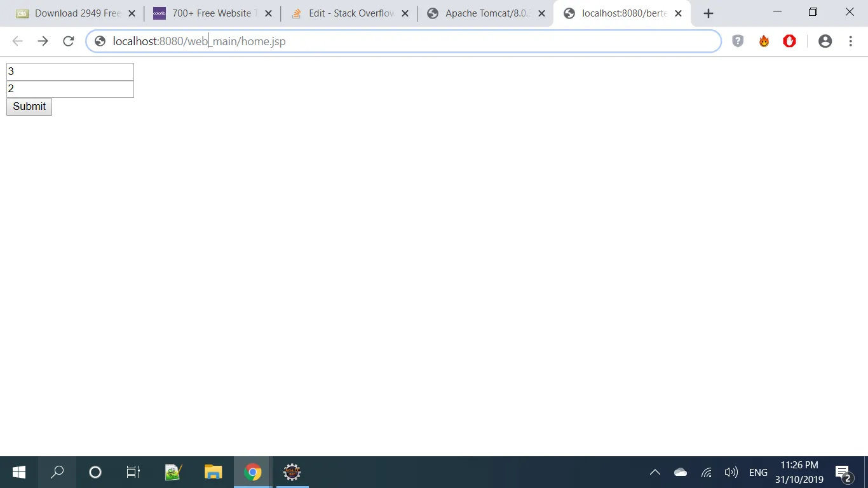The image size is (868, 488).
Task: Close the 700+ Free Website tab
Action: [x=268, y=13]
